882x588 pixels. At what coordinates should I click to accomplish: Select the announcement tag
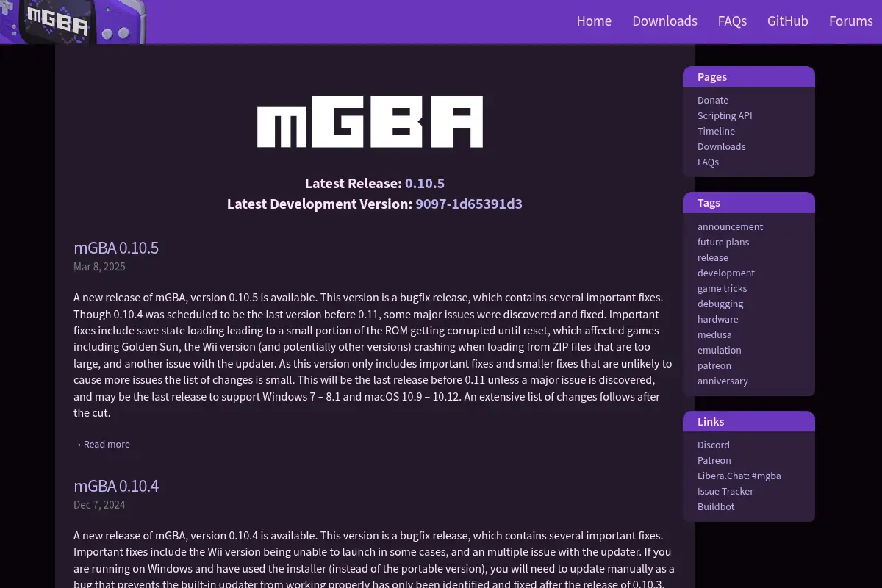click(730, 226)
